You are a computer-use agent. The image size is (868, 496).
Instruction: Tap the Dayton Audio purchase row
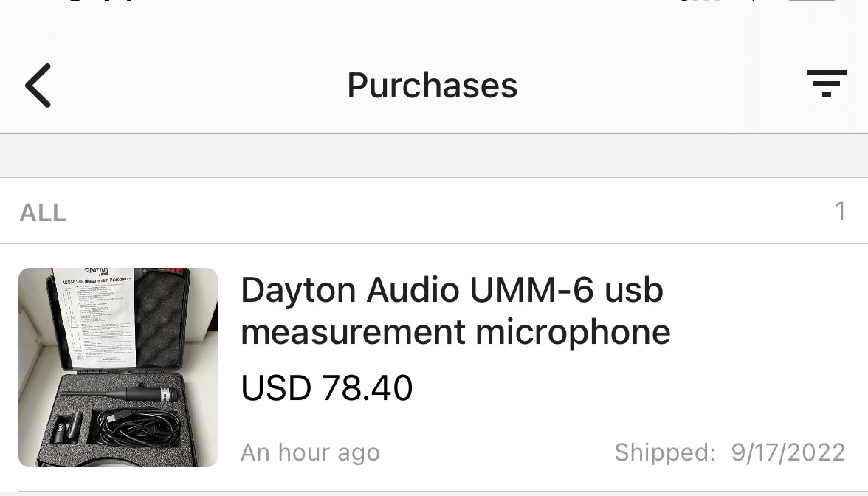point(455,368)
